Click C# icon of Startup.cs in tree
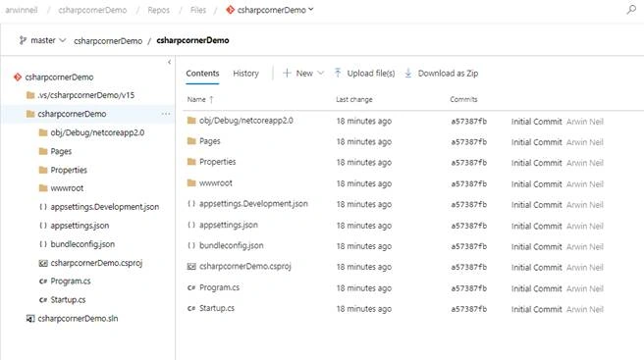Screen dimensions: 644x360 pyautogui.click(x=43, y=299)
